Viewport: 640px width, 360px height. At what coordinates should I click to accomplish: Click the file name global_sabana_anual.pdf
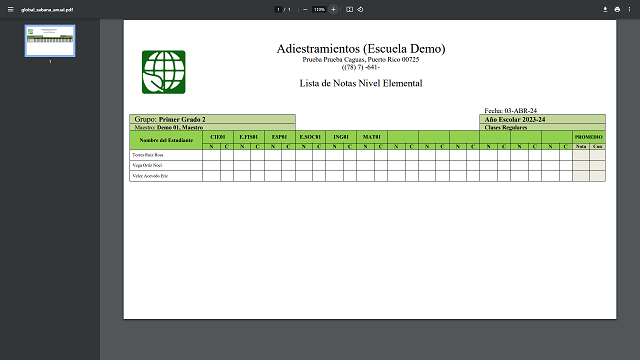click(x=47, y=10)
